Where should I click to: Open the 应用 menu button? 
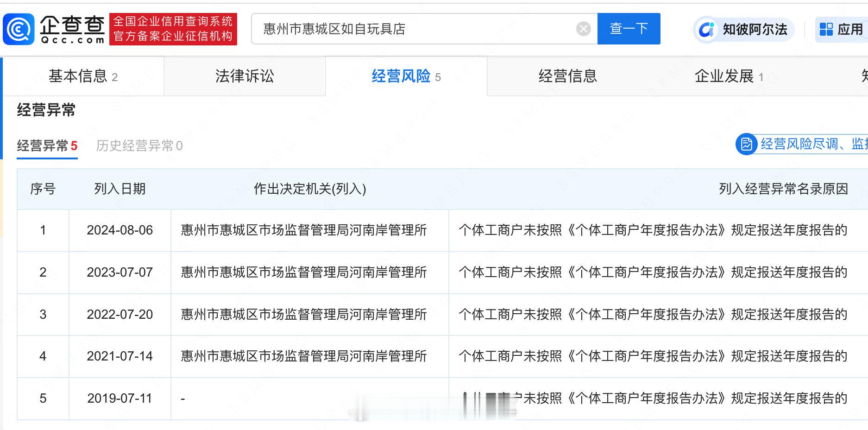coord(841,29)
